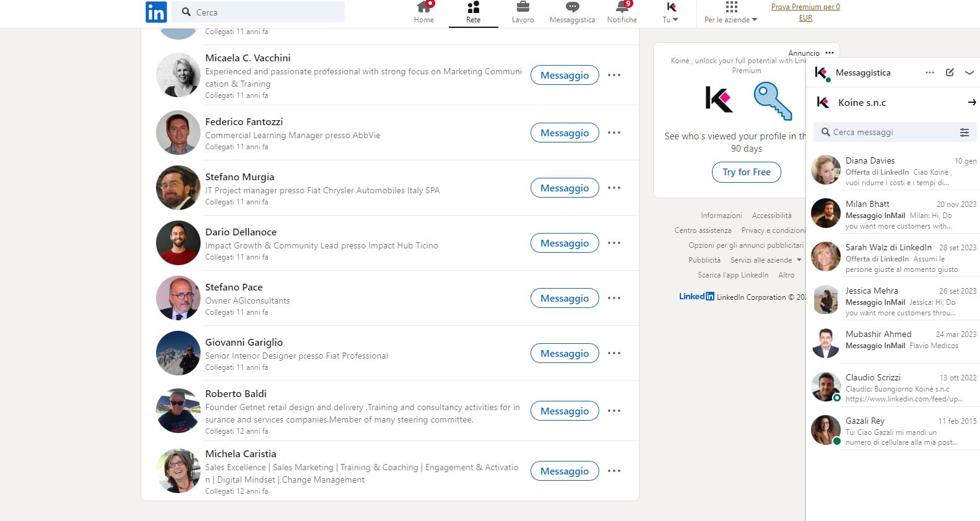This screenshot has width=980, height=521.
Task: Go to the Home feed icon
Action: (x=423, y=8)
